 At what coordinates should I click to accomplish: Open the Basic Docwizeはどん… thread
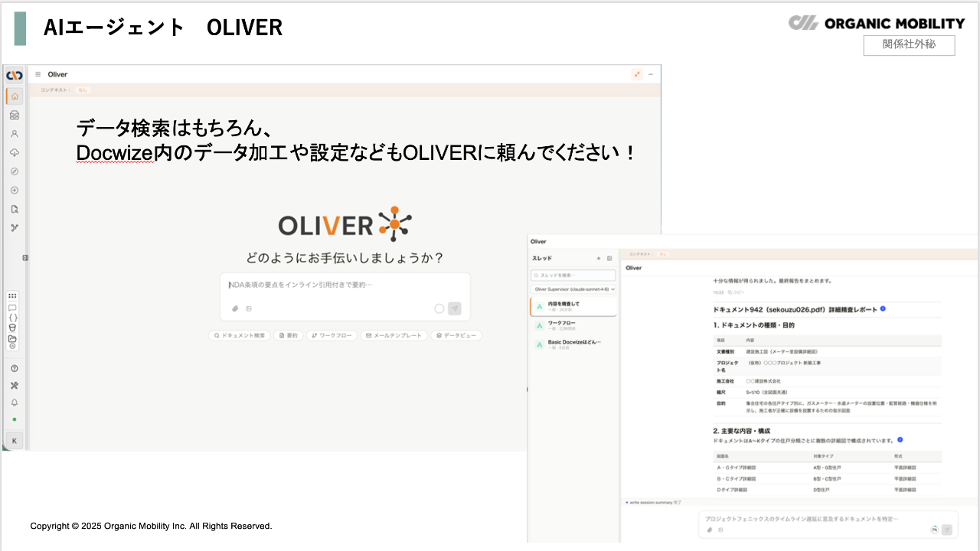573,344
